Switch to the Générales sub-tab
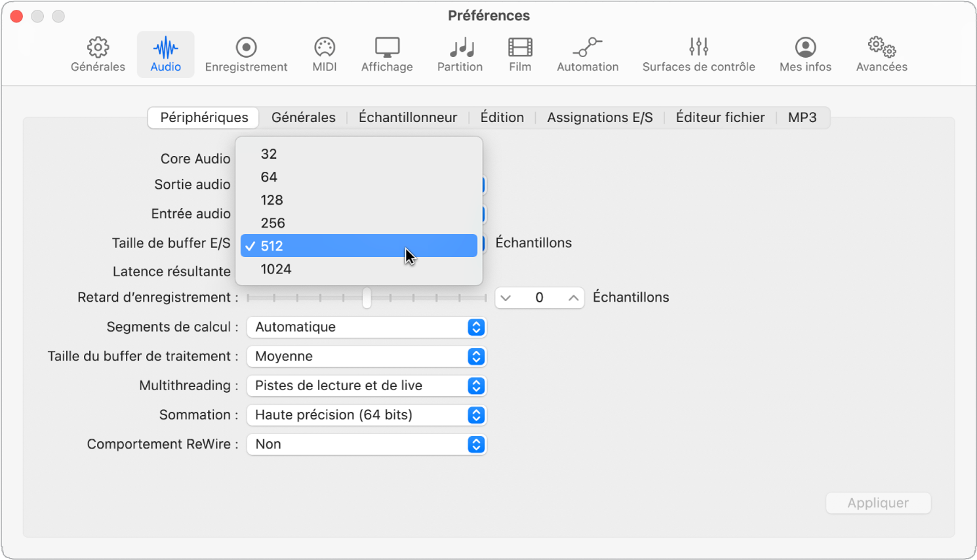This screenshot has height=560, width=977. tap(304, 117)
